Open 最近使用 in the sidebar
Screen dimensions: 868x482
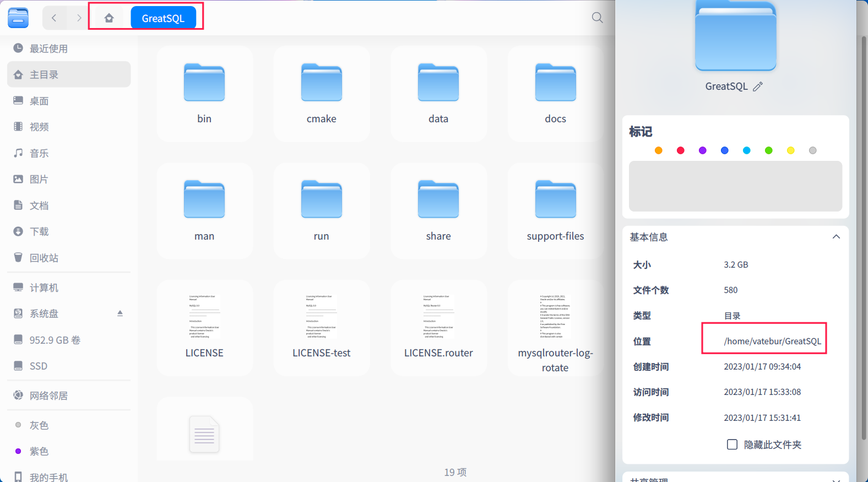coord(69,48)
